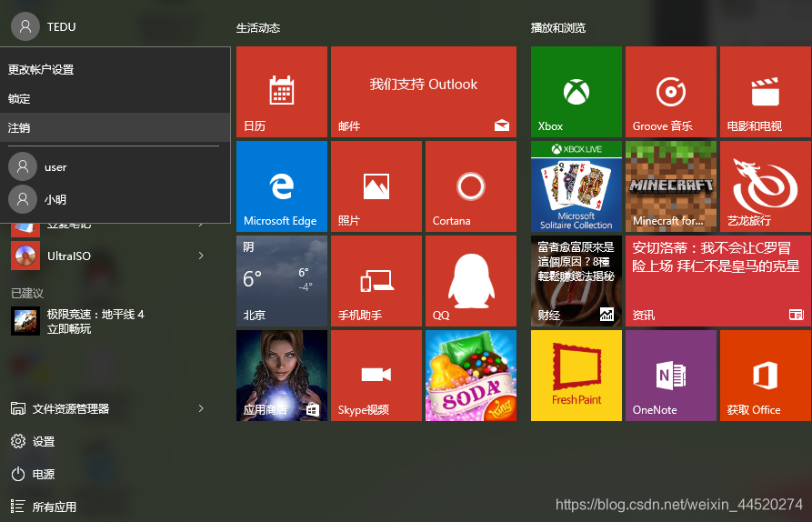Open the 北京 weather tile

[x=282, y=281]
